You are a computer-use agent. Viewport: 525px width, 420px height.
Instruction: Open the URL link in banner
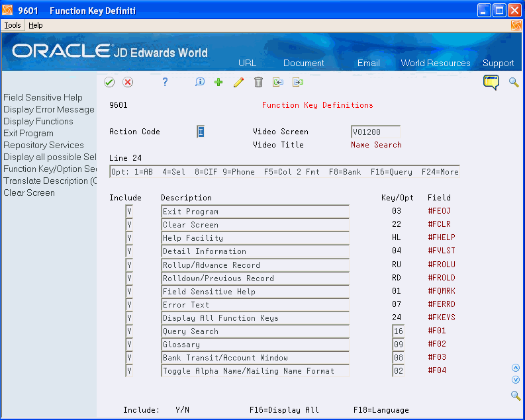[x=248, y=63]
